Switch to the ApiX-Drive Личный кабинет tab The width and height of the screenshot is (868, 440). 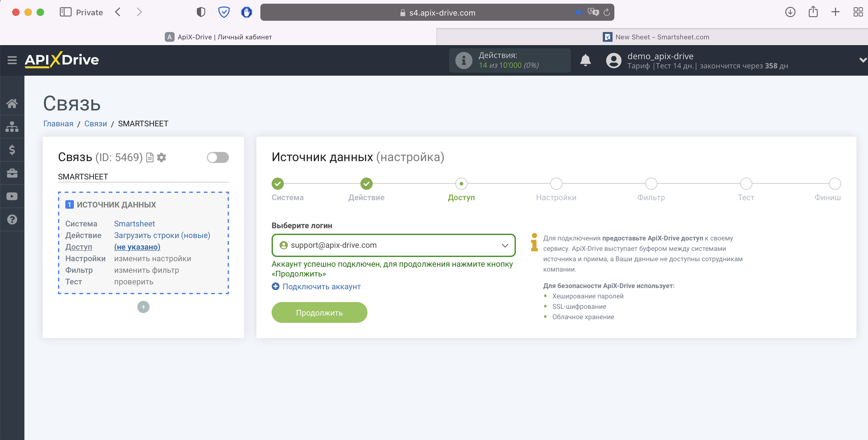[x=218, y=37]
